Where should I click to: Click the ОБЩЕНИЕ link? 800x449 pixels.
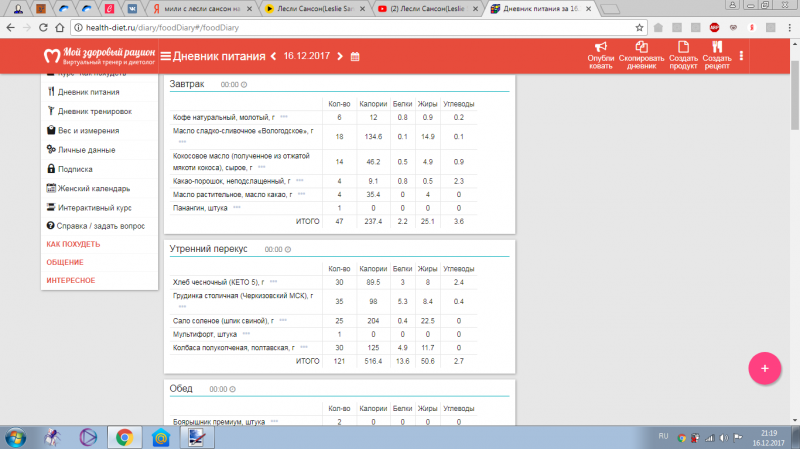click(x=64, y=262)
